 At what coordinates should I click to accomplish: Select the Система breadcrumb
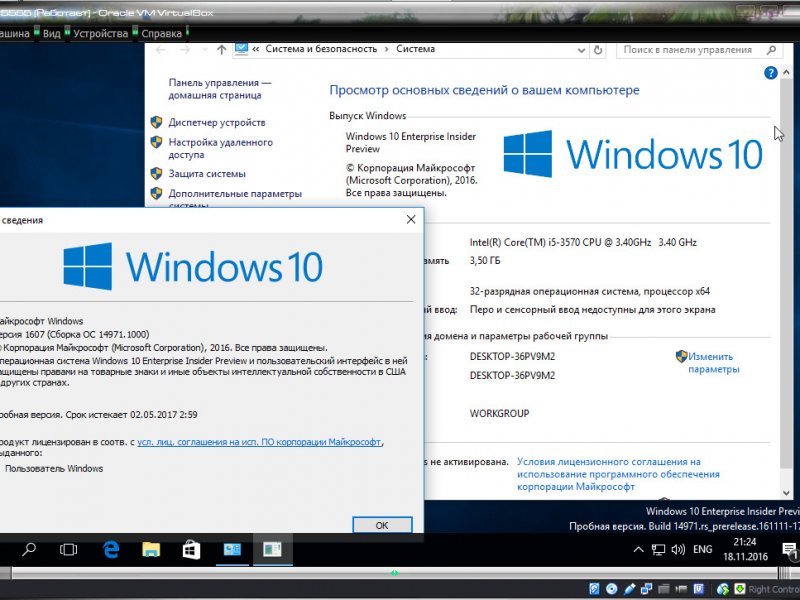[415, 49]
